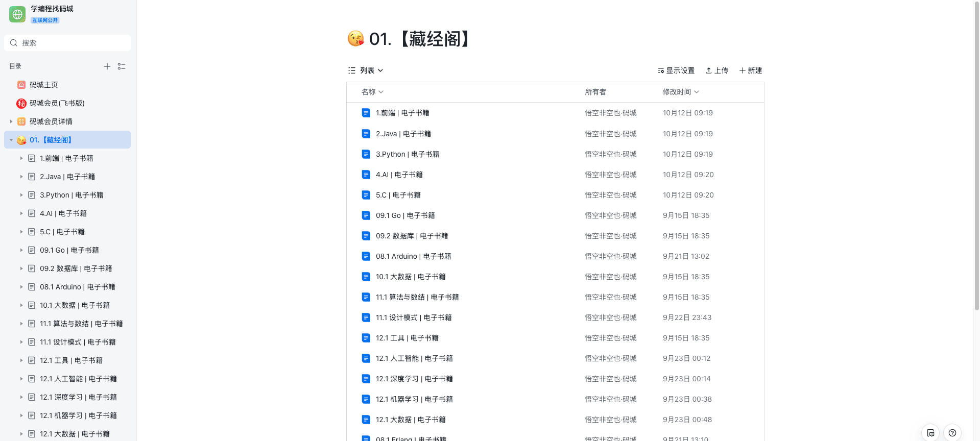The image size is (980, 441).
Task: Click the doc icon of 12.1 人工智能 row in list
Action: [x=366, y=358]
